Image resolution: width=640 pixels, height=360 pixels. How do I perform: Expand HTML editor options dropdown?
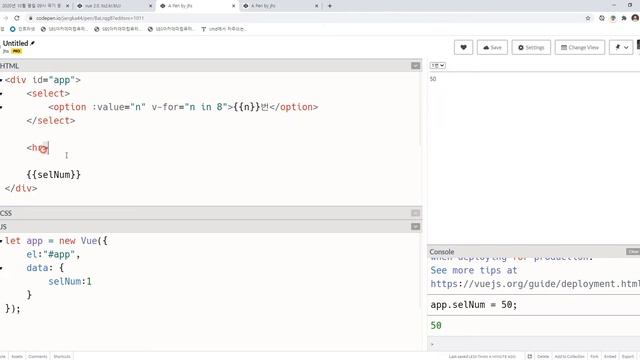point(416,66)
